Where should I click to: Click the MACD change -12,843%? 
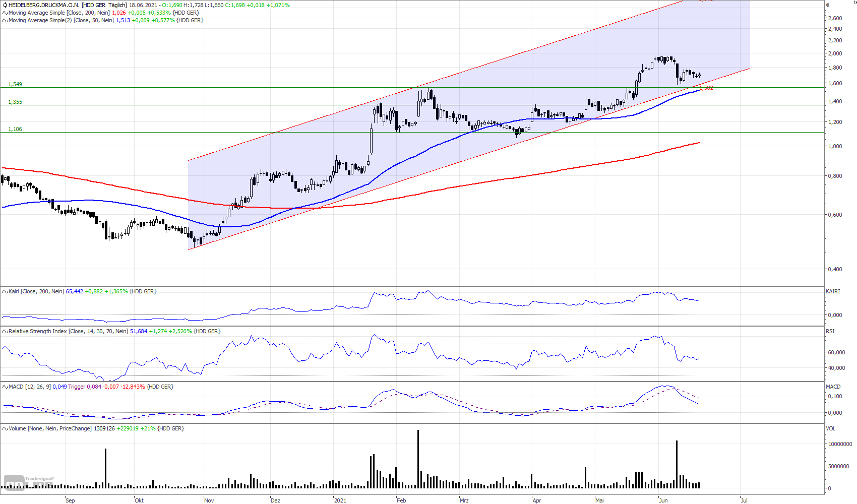pyautogui.click(x=133, y=387)
